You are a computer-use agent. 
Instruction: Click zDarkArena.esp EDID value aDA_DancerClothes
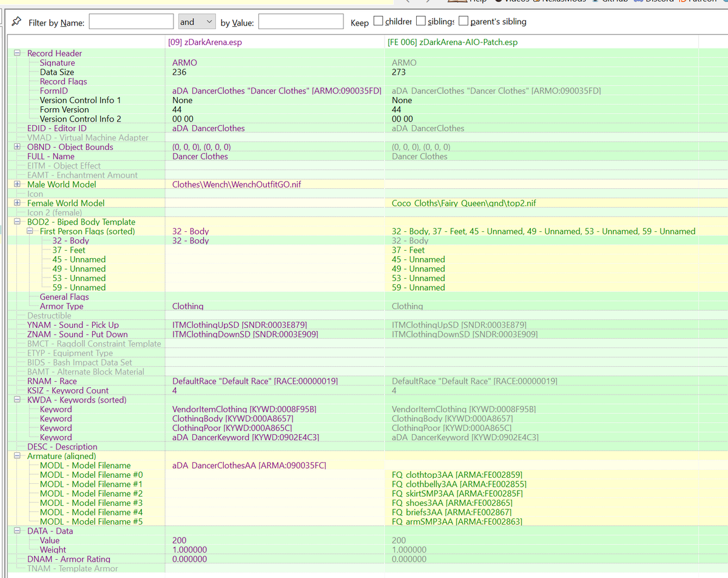coord(209,128)
